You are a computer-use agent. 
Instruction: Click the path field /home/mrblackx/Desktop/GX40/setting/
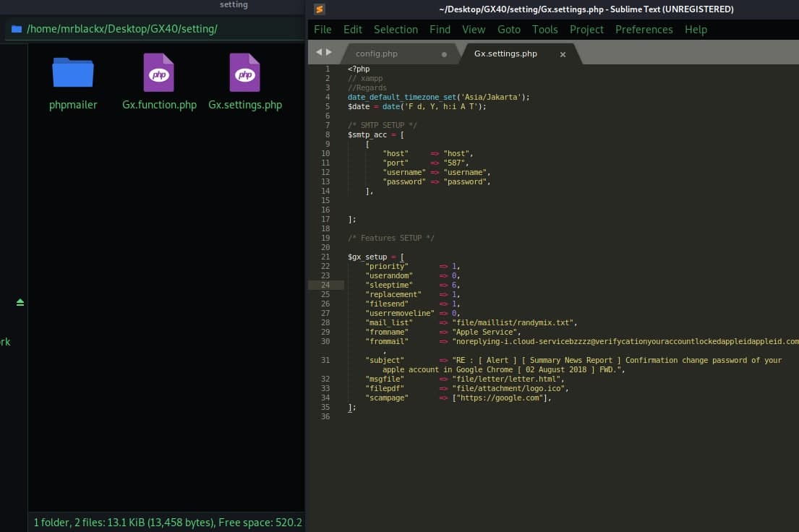pos(155,29)
